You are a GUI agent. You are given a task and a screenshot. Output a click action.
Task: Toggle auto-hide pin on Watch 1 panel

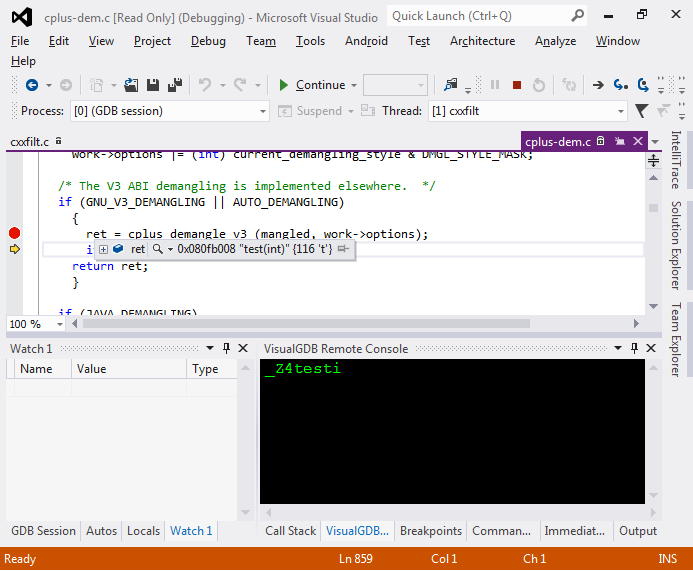point(227,348)
